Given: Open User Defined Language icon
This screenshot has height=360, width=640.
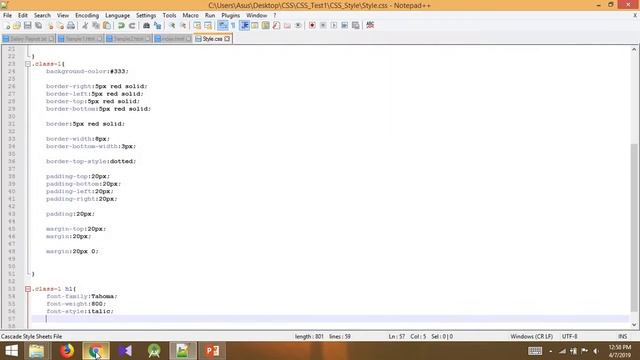Looking at the screenshot, I should [255, 25].
